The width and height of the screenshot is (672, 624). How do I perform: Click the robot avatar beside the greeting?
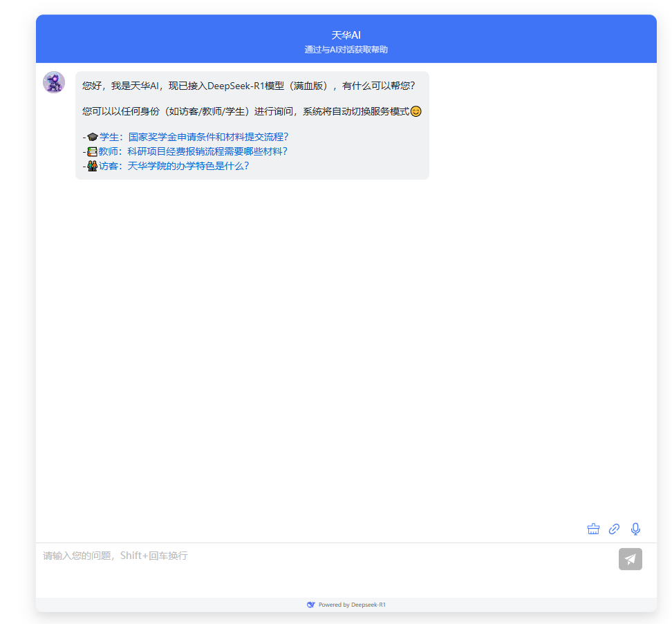[54, 82]
